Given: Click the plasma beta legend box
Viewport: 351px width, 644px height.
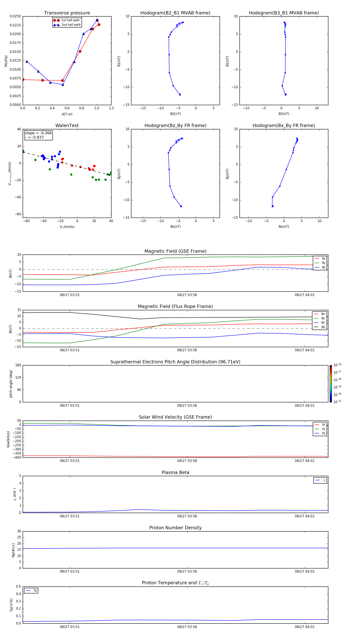Looking at the screenshot, I should [x=320, y=480].
